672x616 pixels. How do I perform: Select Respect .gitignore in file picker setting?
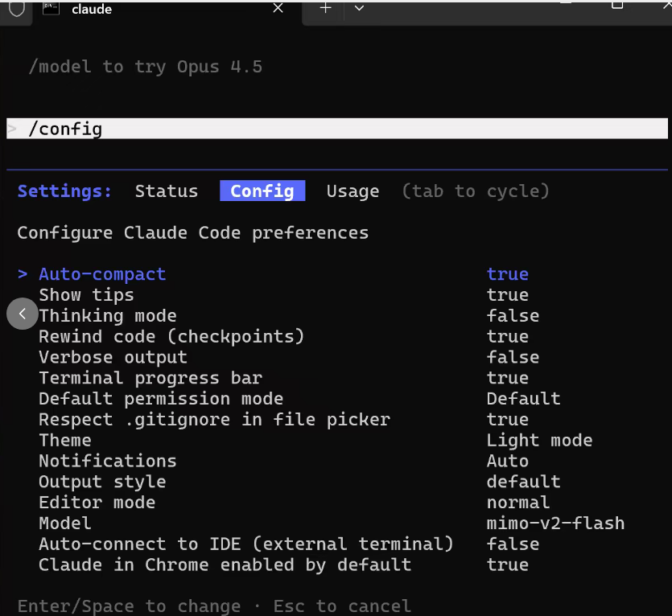click(214, 420)
